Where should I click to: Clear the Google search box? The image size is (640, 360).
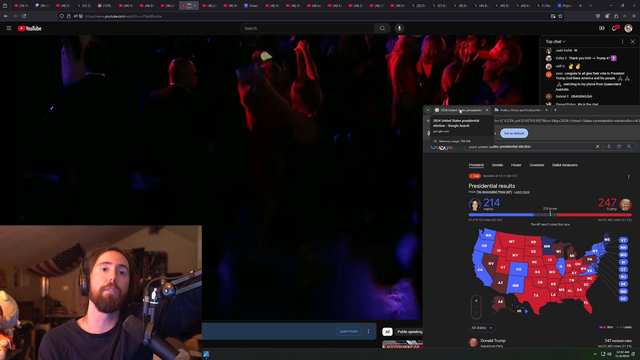(598, 147)
